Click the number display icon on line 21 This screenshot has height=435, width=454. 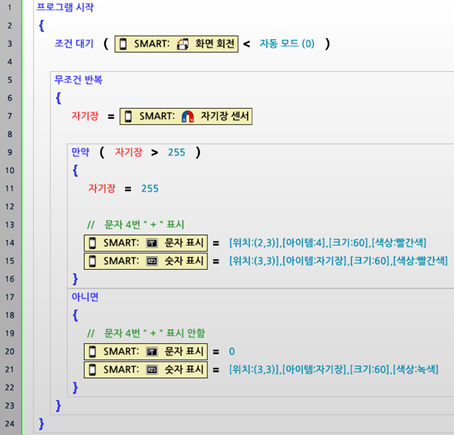(152, 370)
